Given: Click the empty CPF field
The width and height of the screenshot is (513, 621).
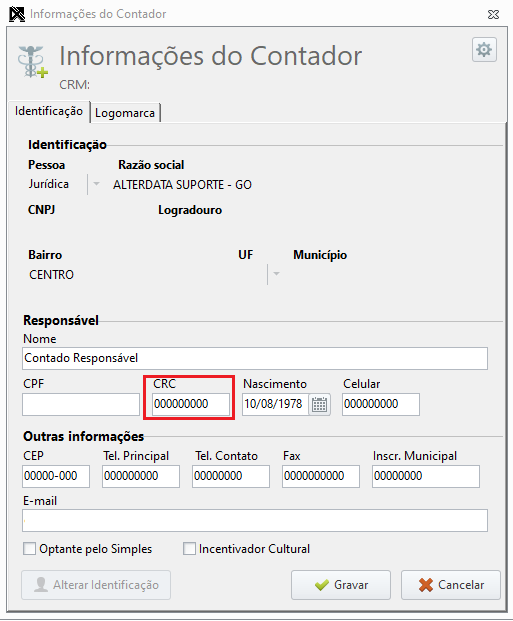Looking at the screenshot, I should pyautogui.click(x=81, y=404).
